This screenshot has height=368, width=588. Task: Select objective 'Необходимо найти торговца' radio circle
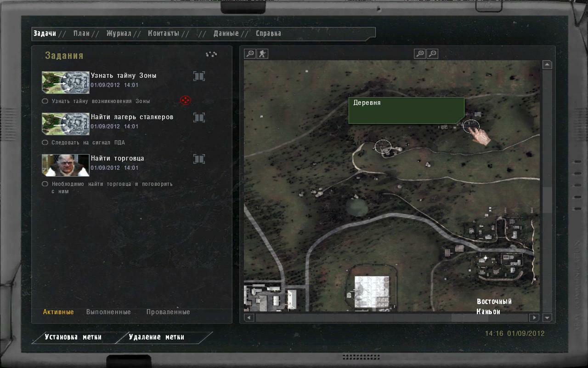click(45, 184)
